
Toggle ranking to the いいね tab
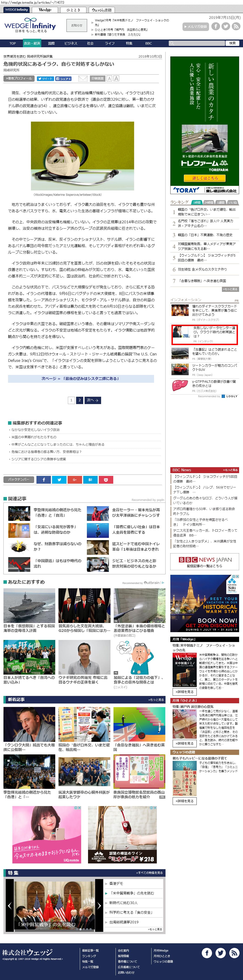[x=233, y=202]
